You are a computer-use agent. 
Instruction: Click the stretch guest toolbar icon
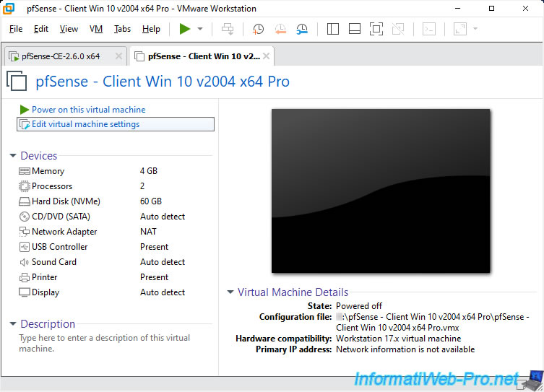[460, 29]
